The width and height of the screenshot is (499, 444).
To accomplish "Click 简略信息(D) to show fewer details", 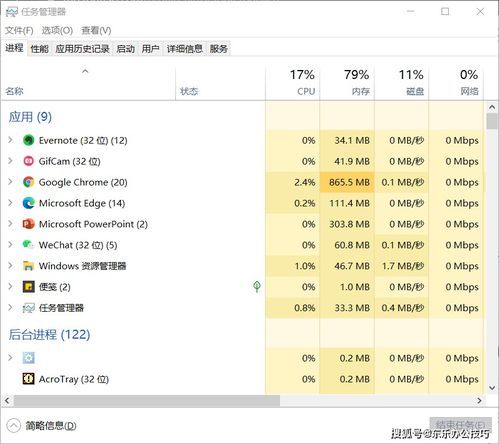I will click(51, 426).
